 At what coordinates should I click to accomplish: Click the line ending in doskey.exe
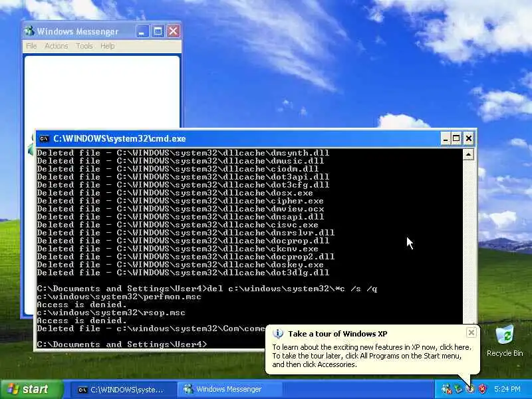pyautogui.click(x=180, y=265)
